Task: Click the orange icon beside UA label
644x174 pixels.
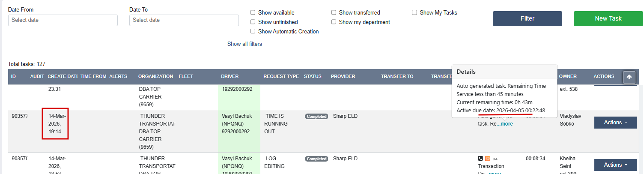Action: (488, 159)
